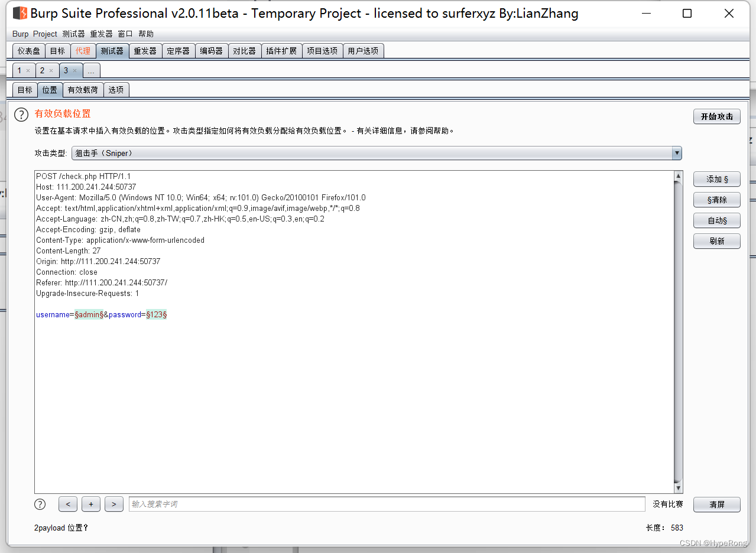Open the attack type Sniper dropdown
Image resolution: width=756 pixels, height=553 pixels.
pyautogui.click(x=377, y=154)
